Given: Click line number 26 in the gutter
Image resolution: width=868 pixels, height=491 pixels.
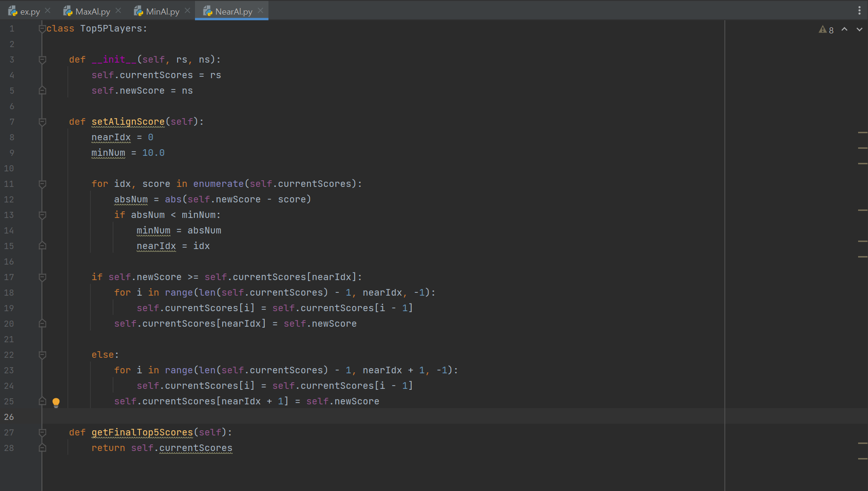Looking at the screenshot, I should point(9,417).
